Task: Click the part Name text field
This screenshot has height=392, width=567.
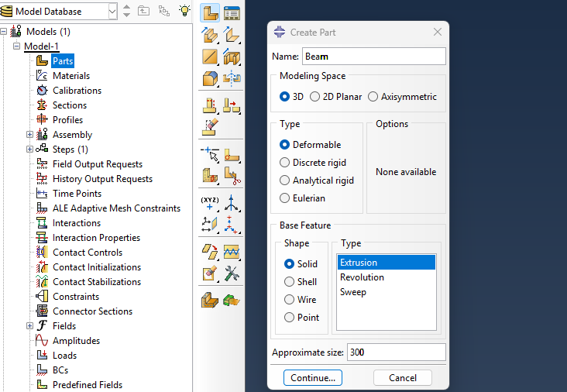Action: pyautogui.click(x=373, y=57)
